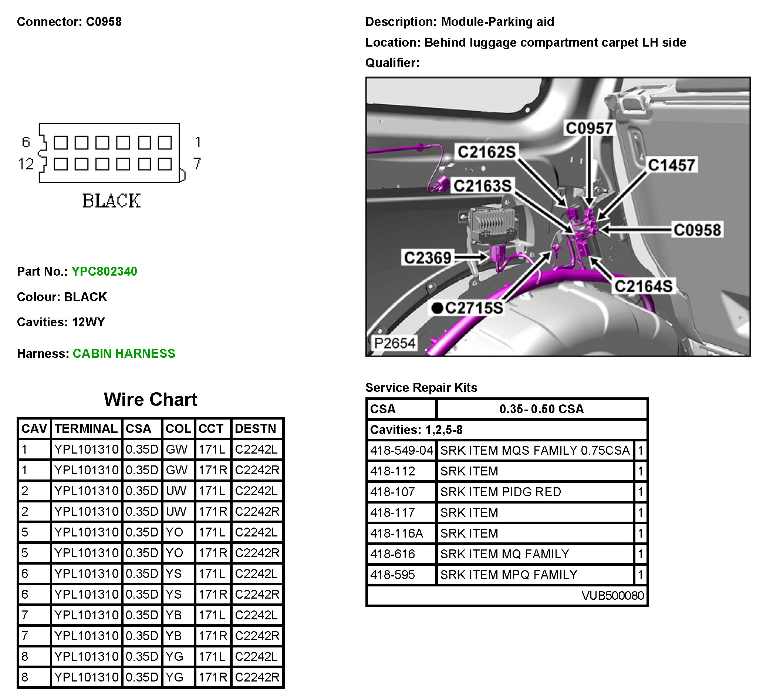Click the YPC802340 part number link
Image resolution: width=763 pixels, height=700 pixels.
[x=104, y=272]
